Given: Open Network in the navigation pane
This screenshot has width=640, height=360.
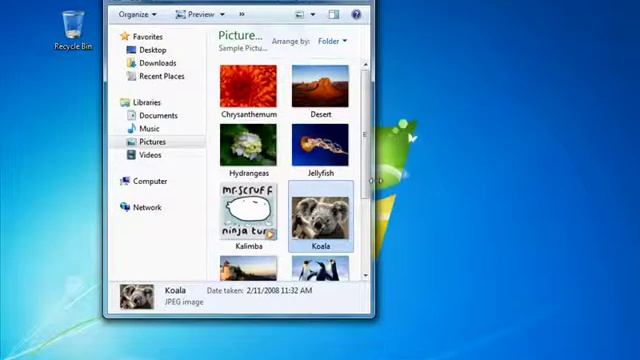Looking at the screenshot, I should click(147, 207).
